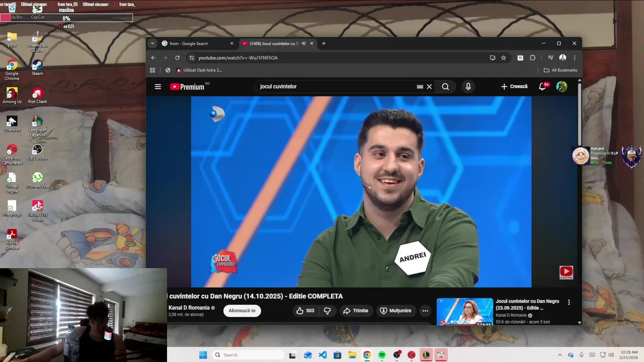Click the YouTube search input field
The width and height of the screenshot is (644, 362).
point(337,86)
